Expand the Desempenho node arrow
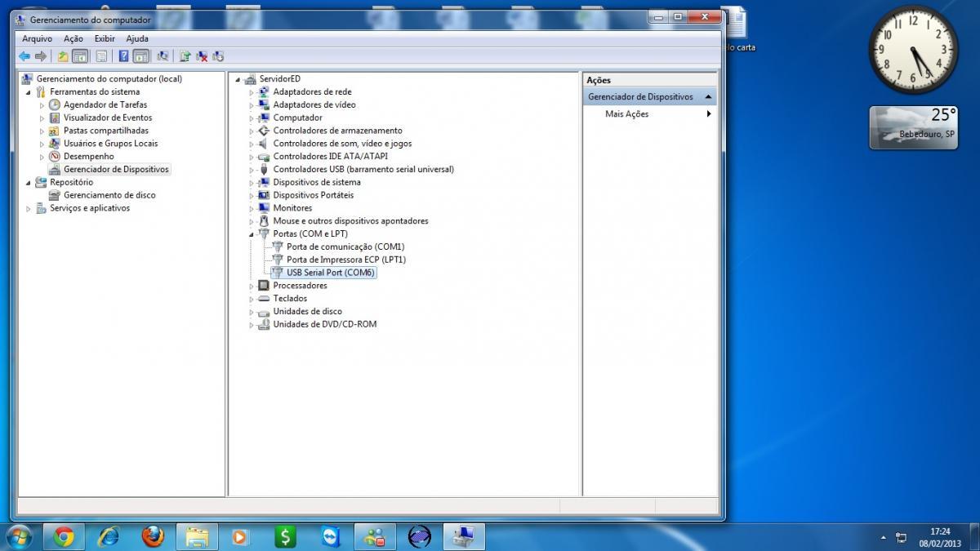This screenshot has height=551, width=980. click(42, 157)
